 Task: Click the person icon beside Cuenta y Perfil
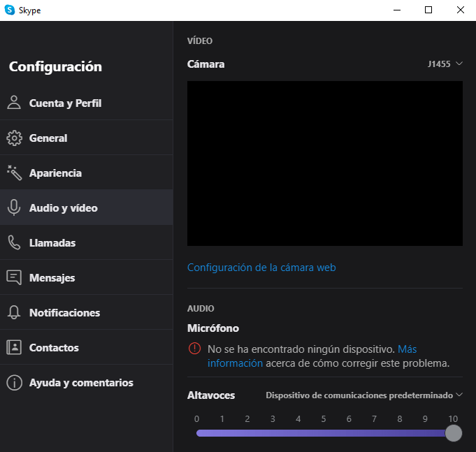14,103
